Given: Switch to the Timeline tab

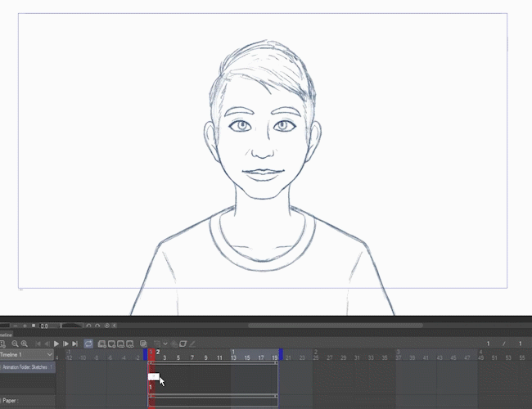Looking at the screenshot, I should click(x=7, y=334).
